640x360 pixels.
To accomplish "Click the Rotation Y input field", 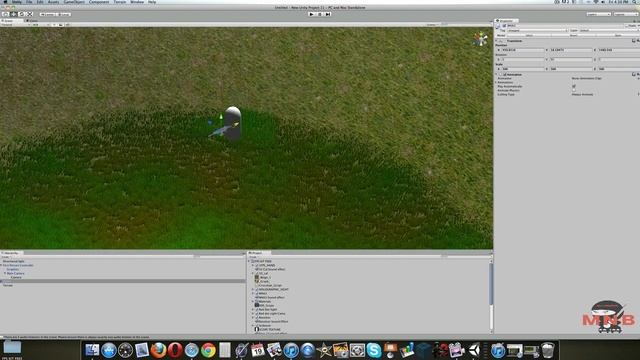I will 571,60.
